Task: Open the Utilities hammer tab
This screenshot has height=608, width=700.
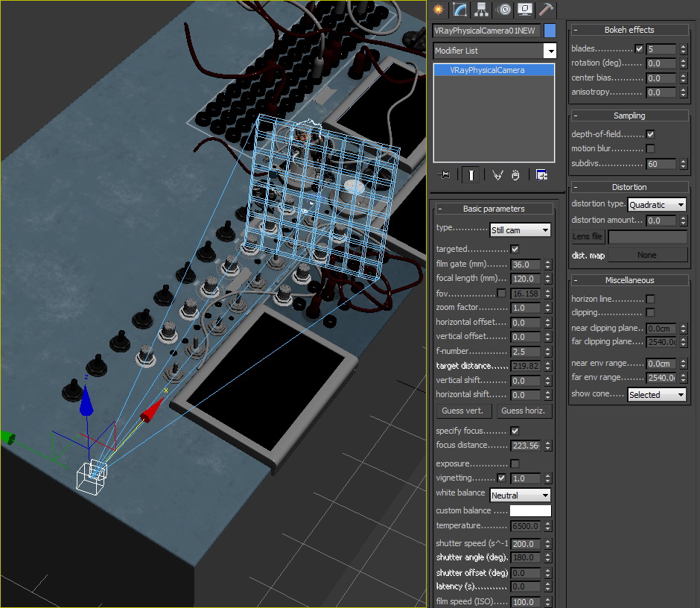Action: pyautogui.click(x=546, y=10)
